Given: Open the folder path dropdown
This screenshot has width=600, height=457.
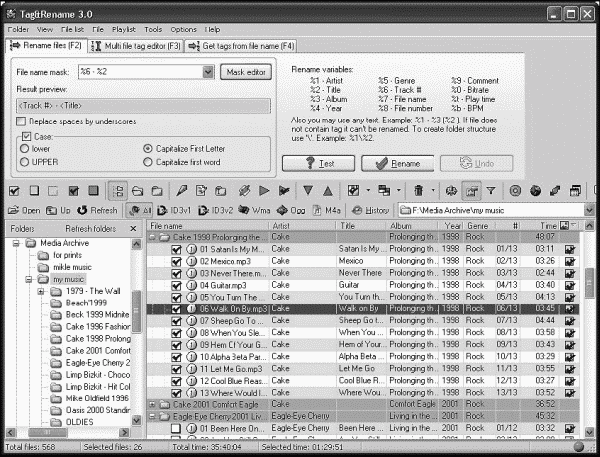Looking at the screenshot, I should tap(589, 210).
